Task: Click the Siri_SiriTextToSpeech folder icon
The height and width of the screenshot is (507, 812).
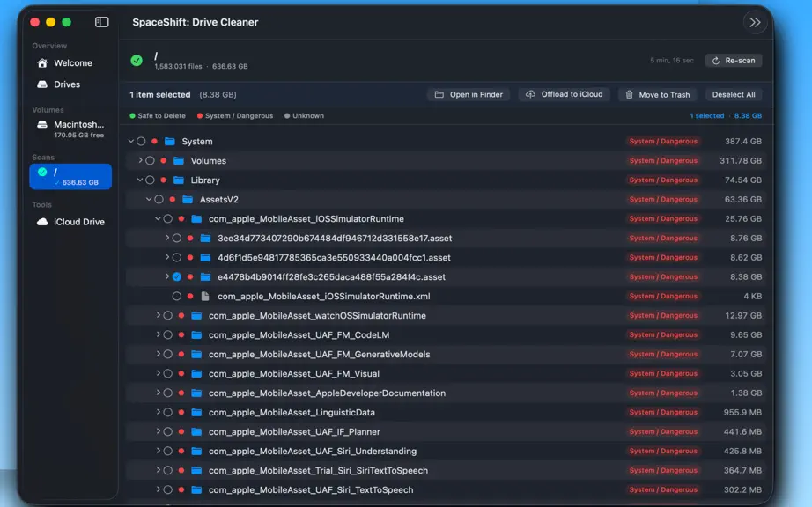Action: 196,471
